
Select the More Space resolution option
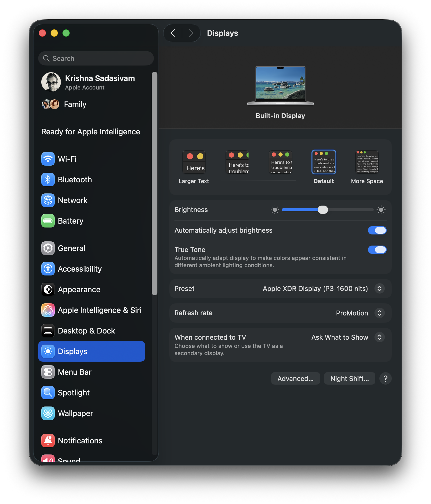367,167
